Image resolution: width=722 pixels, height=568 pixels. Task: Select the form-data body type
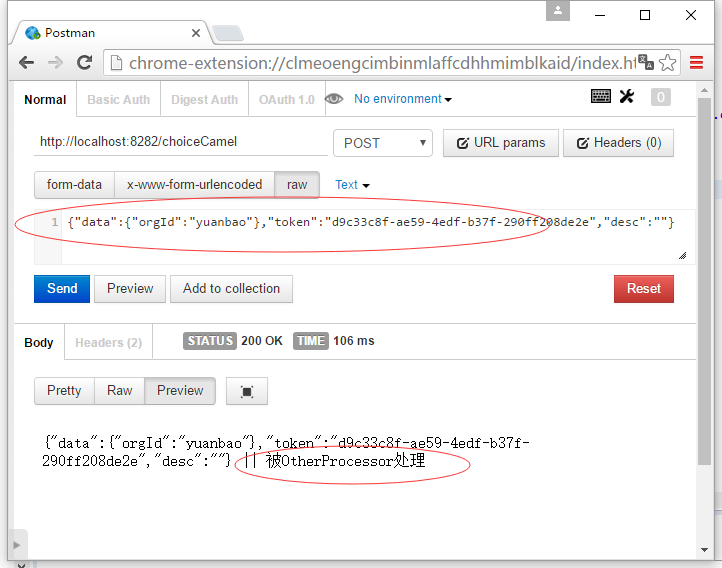74,185
